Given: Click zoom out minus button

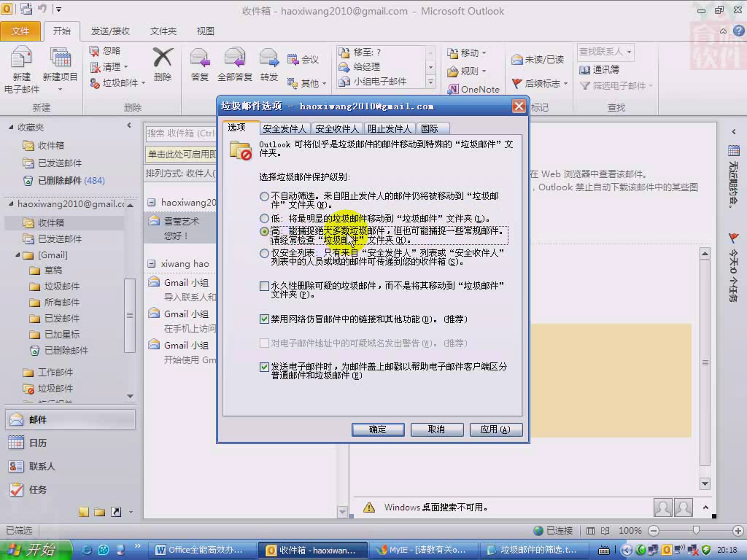Looking at the screenshot, I should 654,531.
